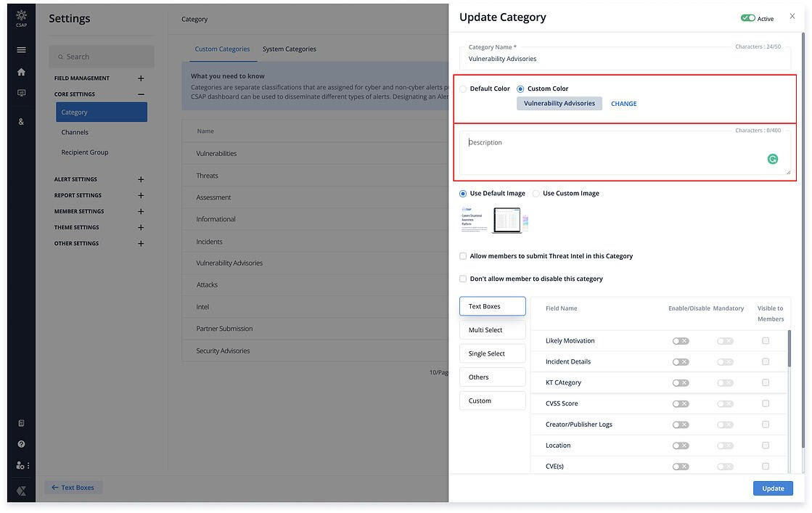Click the CHANGE color link
Image resolution: width=812 pixels, height=513 pixels.
[623, 104]
